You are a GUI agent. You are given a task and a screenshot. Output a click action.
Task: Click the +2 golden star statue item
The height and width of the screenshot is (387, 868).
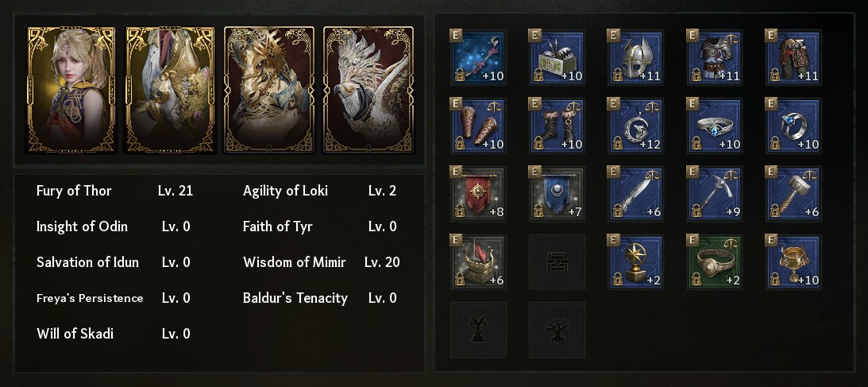click(x=635, y=262)
